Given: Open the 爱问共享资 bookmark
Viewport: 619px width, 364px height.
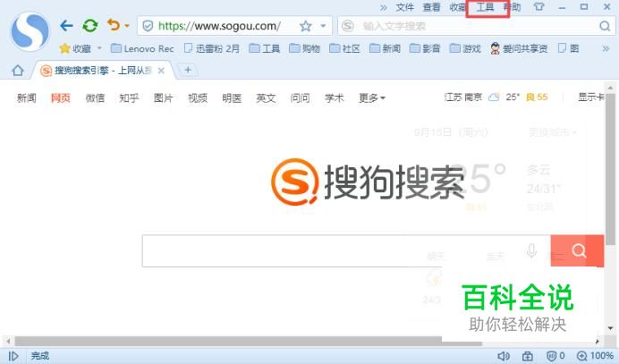Looking at the screenshot, I should [x=519, y=48].
